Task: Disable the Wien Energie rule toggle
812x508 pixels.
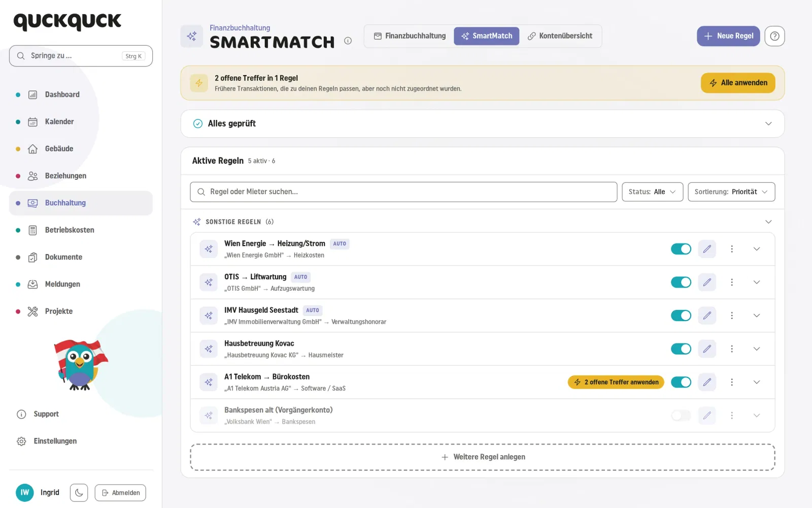Action: (x=681, y=249)
